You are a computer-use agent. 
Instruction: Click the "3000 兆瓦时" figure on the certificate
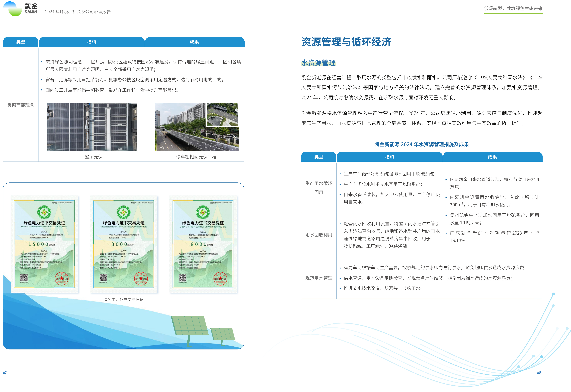click(x=122, y=244)
